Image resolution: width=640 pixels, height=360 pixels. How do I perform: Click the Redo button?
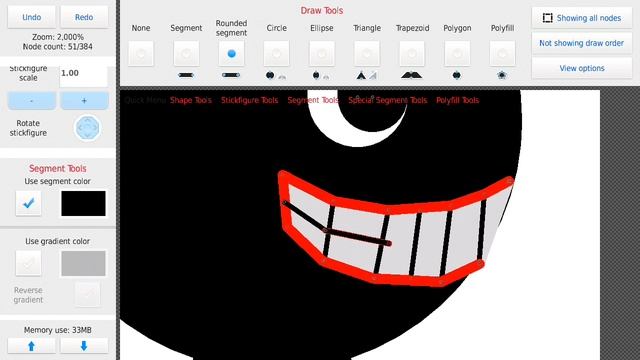coord(84,17)
